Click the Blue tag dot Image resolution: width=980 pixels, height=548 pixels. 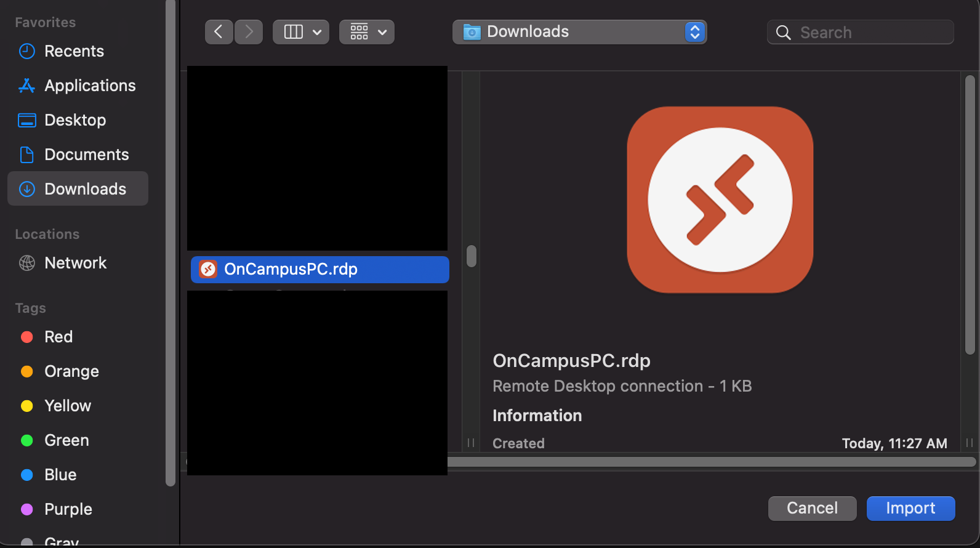click(x=27, y=475)
